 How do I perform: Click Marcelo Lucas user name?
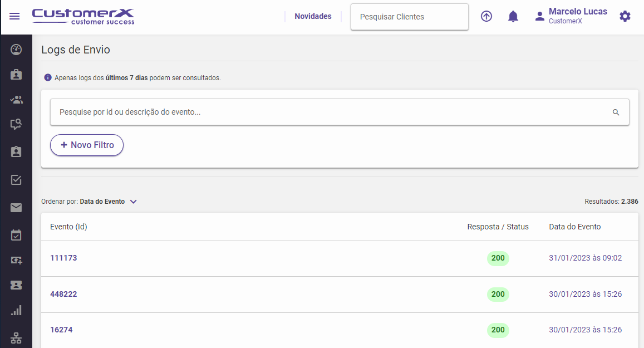tap(578, 12)
